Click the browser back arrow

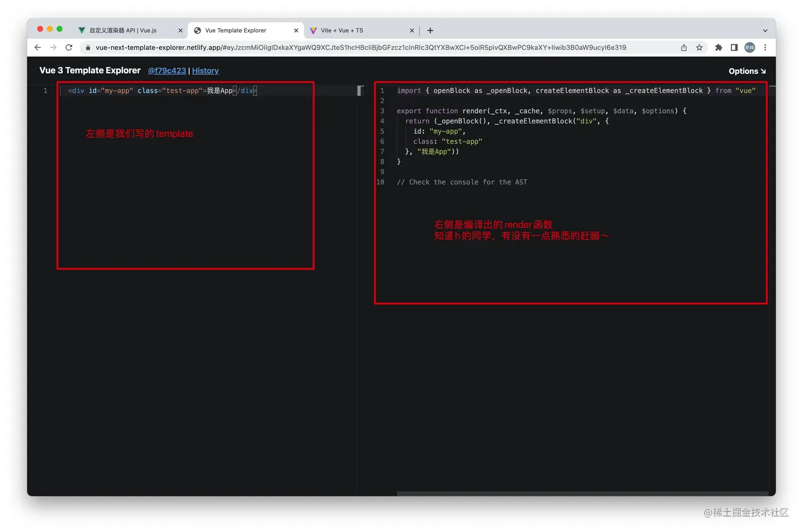38,47
